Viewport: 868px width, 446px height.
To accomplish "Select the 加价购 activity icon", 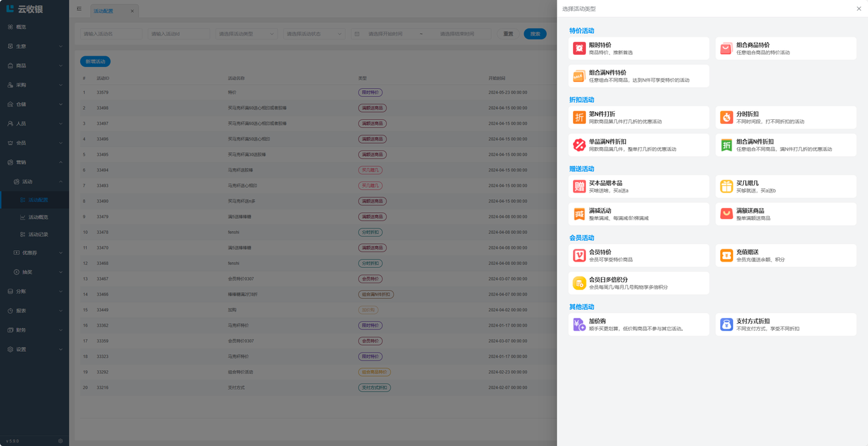I will (579, 325).
